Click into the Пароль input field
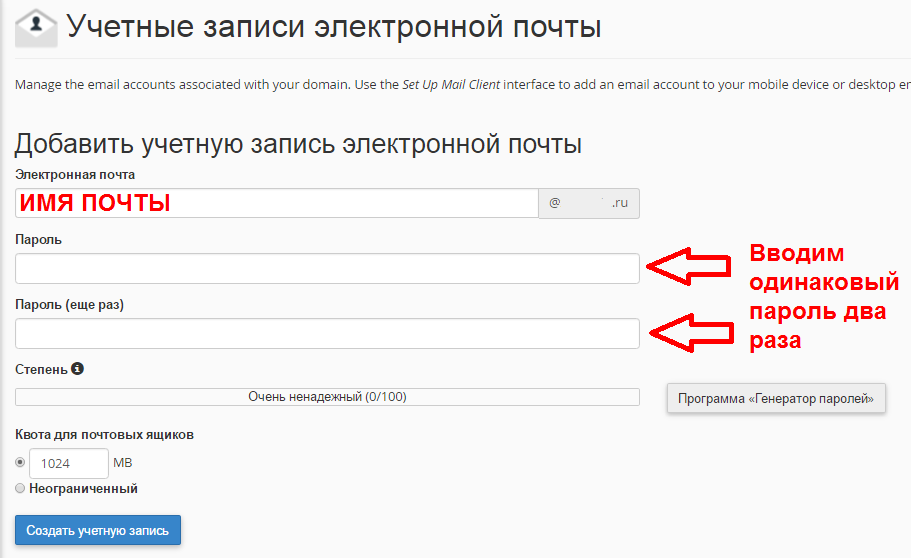This screenshot has width=911, height=558. [x=327, y=268]
